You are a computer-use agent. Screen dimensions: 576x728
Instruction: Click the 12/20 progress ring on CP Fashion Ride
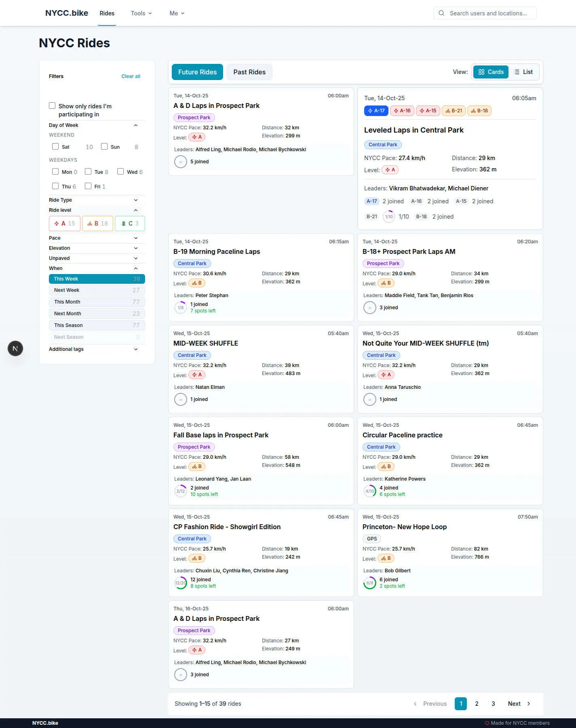(x=181, y=583)
